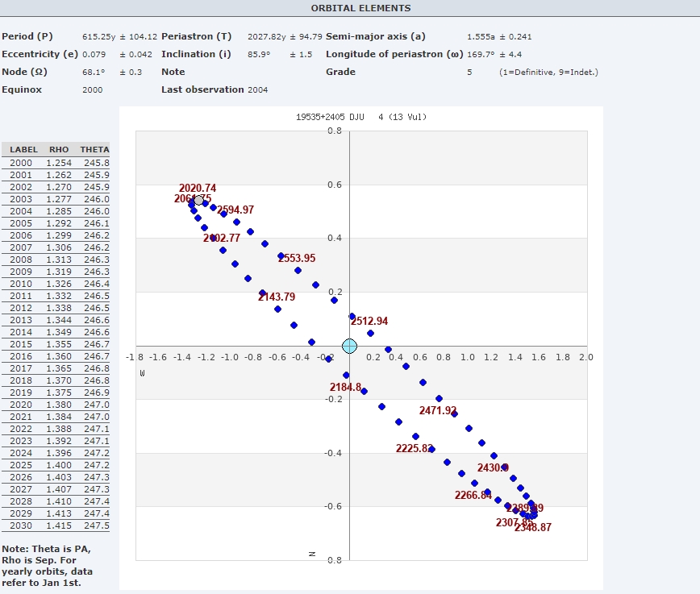Viewport: 700px width, 594px height.
Task: Click the Grade legend 1=Definitive, 9=Indet.
Action: 548,73
